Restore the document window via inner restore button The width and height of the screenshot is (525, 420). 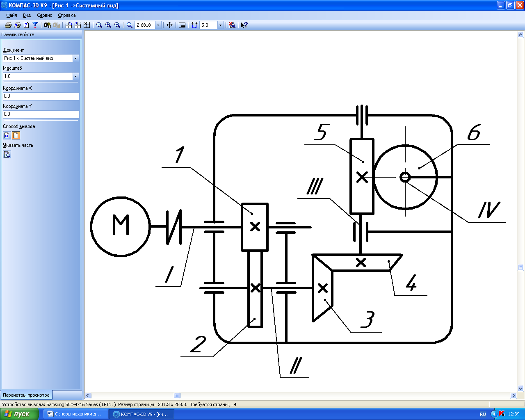click(x=510, y=5)
